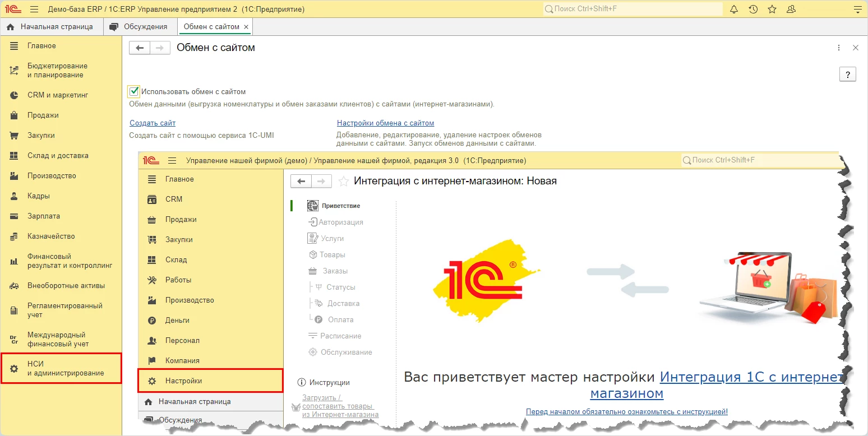Open the Персонал section

pyautogui.click(x=211, y=341)
